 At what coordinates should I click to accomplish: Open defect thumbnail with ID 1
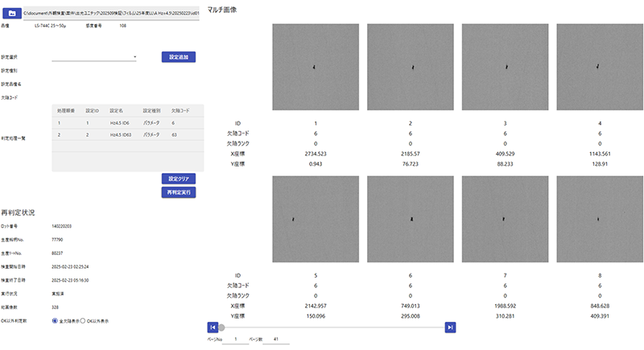pos(316,67)
